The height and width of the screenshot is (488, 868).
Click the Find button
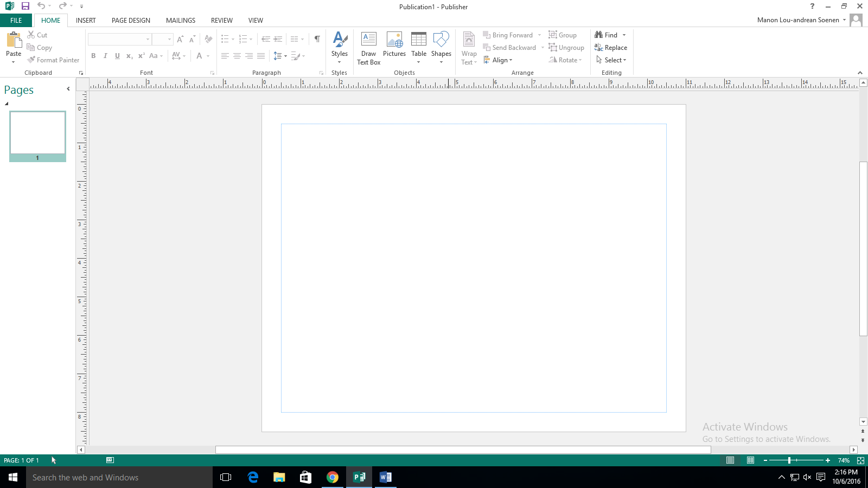[x=607, y=35]
